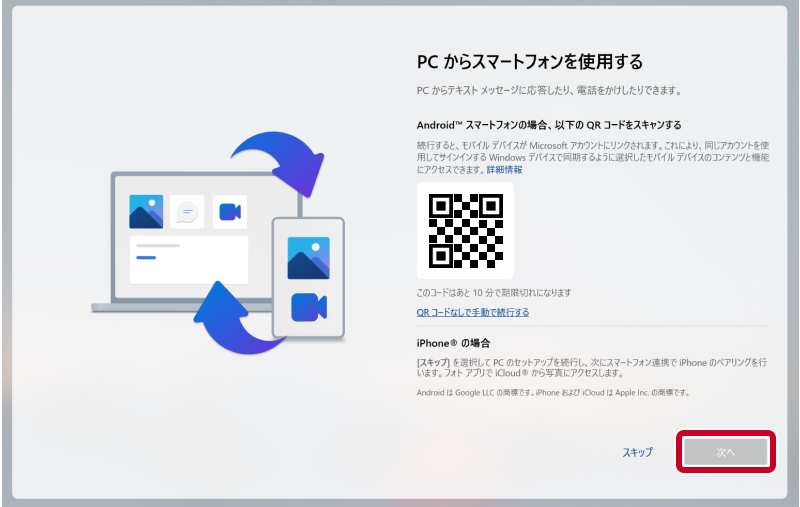Click the iPhone® の場合 heading
The image size is (800, 507).
[x=453, y=343]
